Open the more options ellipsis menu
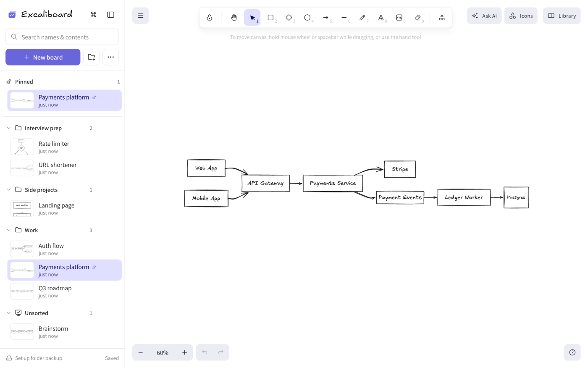Viewport: 588px width, 368px height. point(111,57)
